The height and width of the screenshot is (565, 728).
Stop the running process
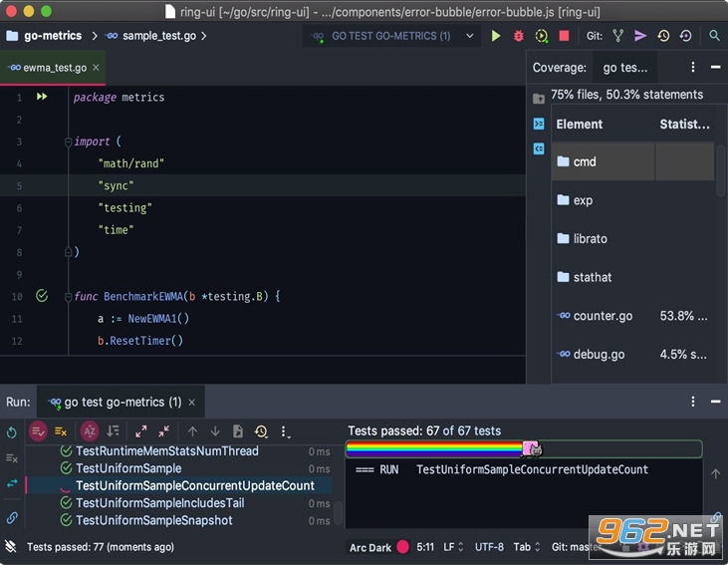point(564,36)
